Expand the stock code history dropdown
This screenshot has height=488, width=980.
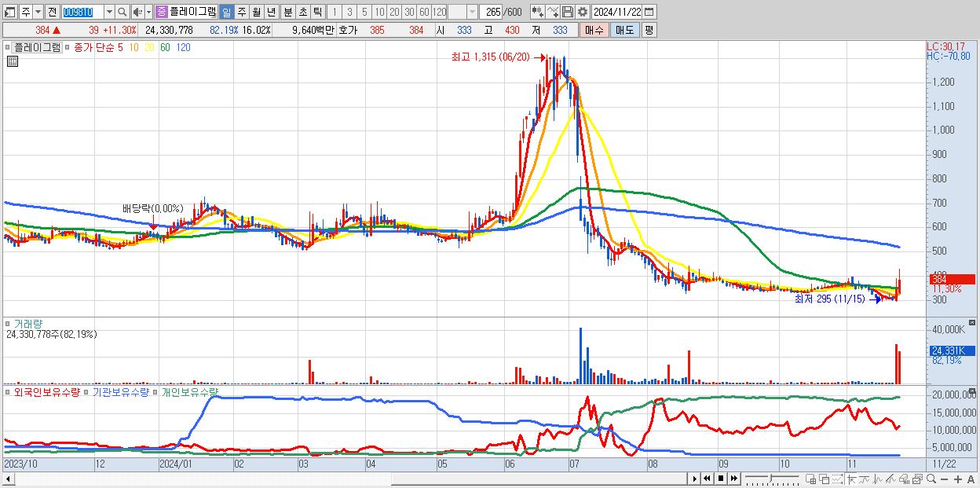click(x=110, y=12)
